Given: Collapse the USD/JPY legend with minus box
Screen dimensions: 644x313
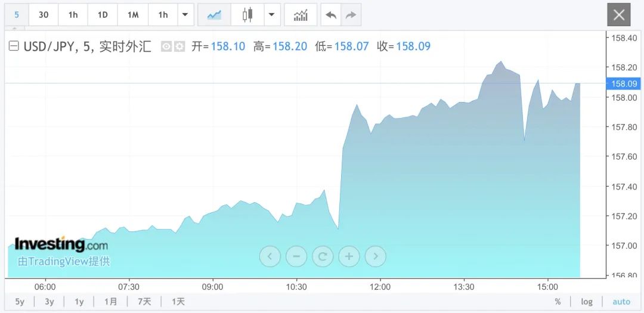Looking at the screenshot, I should point(14,47).
